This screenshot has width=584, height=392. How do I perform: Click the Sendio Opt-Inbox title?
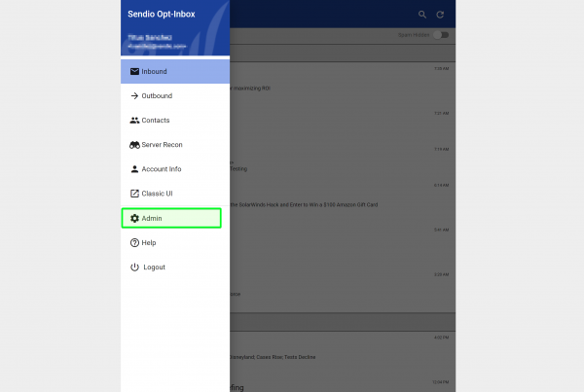[x=162, y=15]
